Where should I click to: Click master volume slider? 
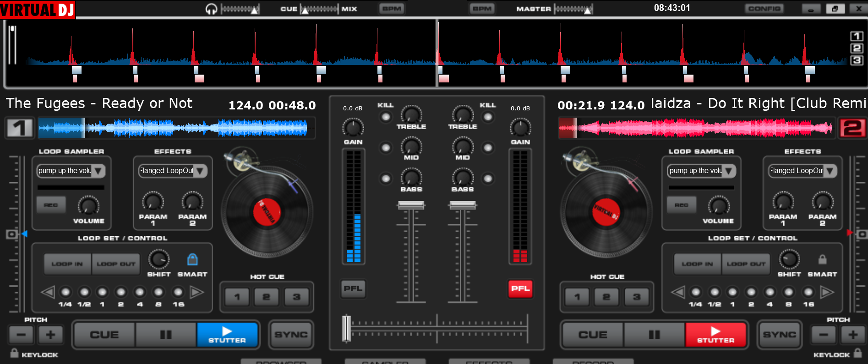[573, 9]
